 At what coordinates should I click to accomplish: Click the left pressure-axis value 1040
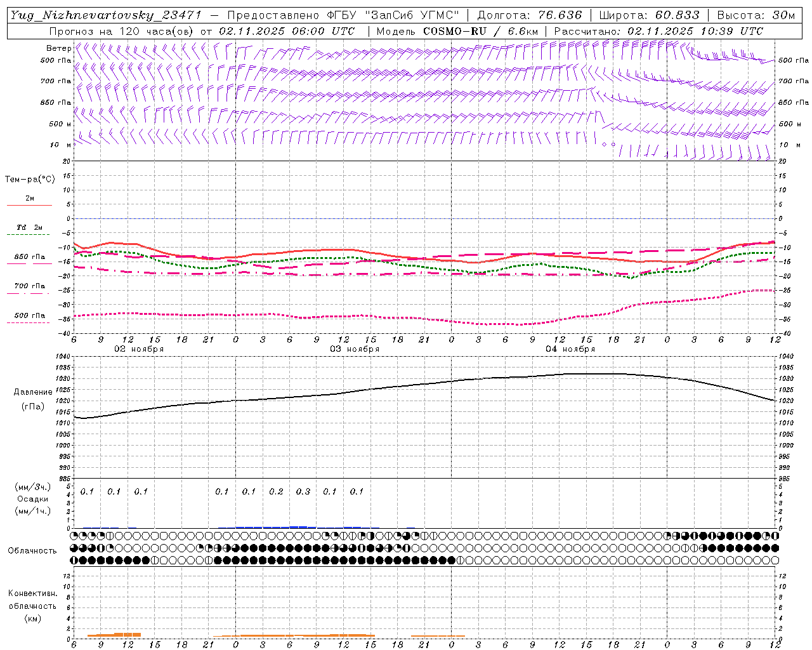pyautogui.click(x=64, y=357)
